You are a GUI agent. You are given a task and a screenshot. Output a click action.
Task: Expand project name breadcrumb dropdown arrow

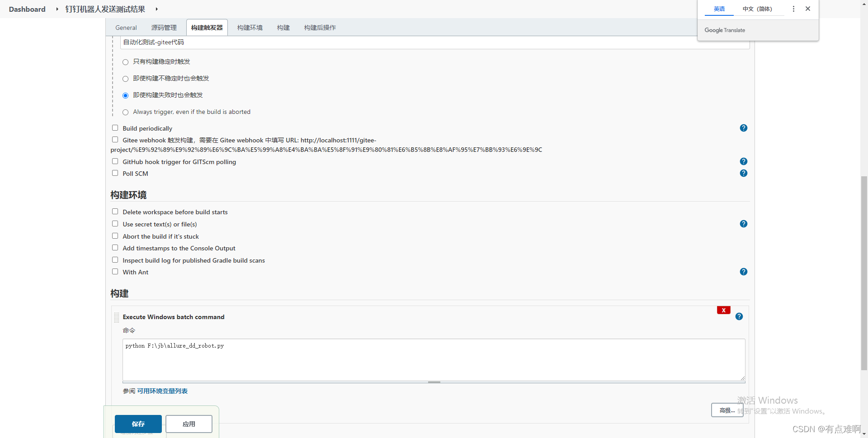[x=156, y=9]
